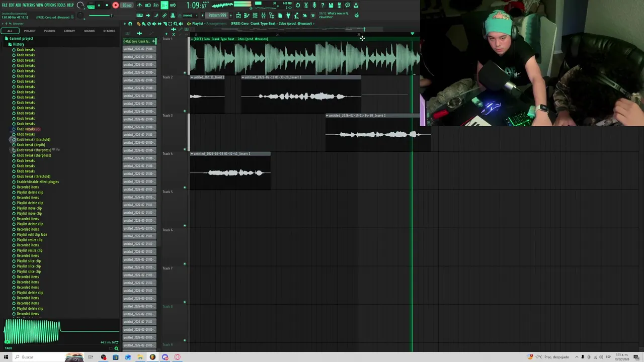Switch browser to the STARRED tab
644x362 pixels.
(109, 31)
